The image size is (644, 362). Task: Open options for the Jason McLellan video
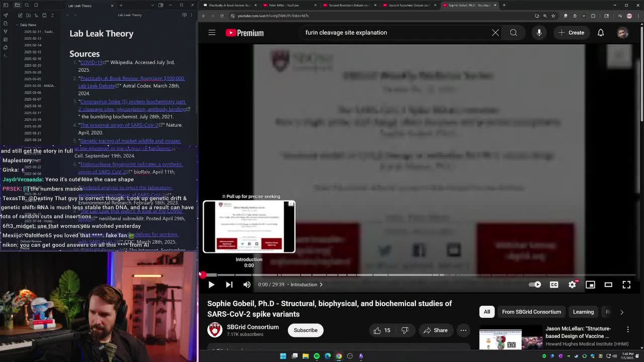(628, 329)
